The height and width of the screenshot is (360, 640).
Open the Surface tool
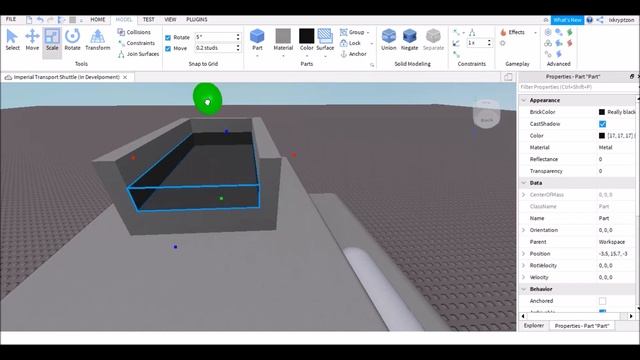[x=325, y=40]
